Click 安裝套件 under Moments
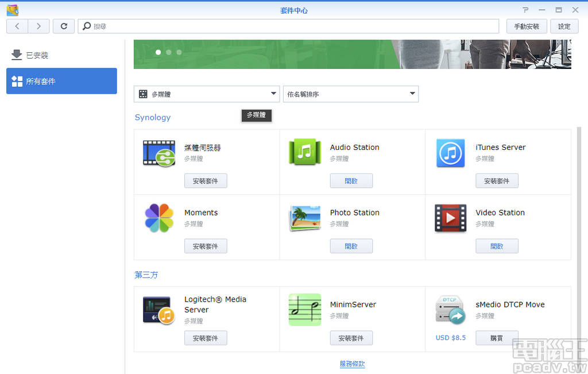588x374 pixels. (206, 246)
